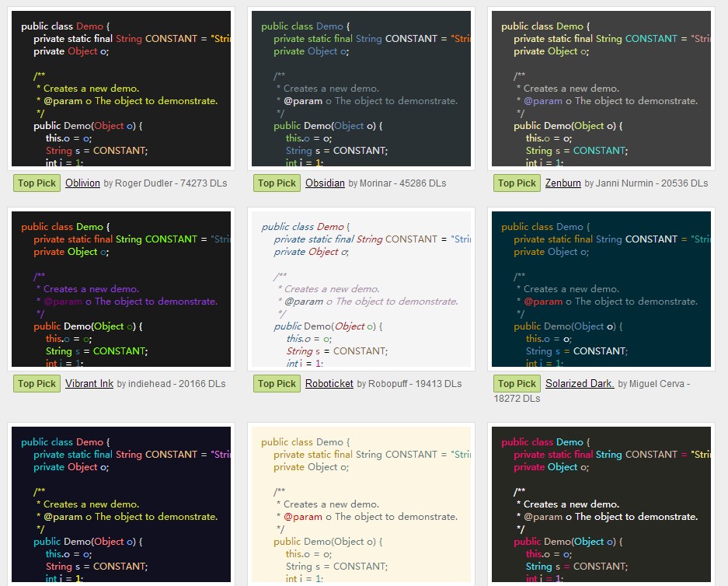Image resolution: width=728 pixels, height=586 pixels.
Task: Click the text 'by Roger Dudler - 74273 DLs'
Action: tap(165, 183)
